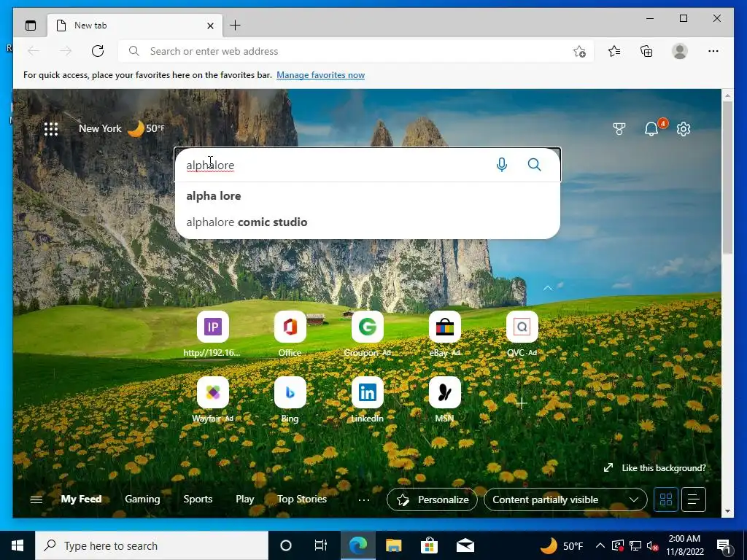This screenshot has height=560, width=747.
Task: Switch to My Feed tab
Action: tap(81, 499)
